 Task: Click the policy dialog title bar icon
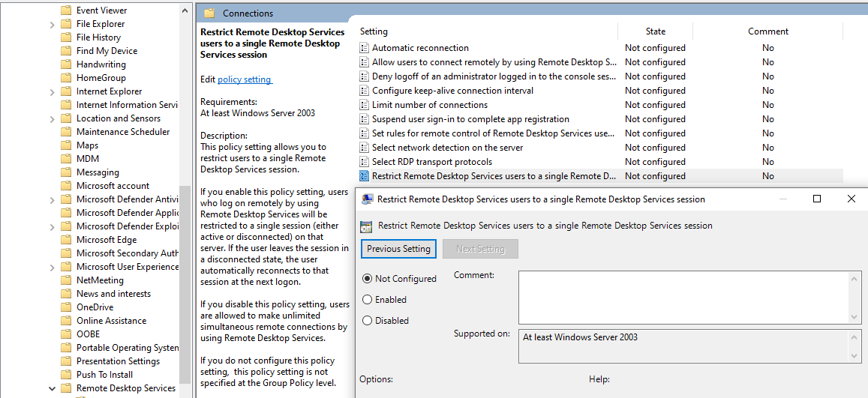pos(368,199)
